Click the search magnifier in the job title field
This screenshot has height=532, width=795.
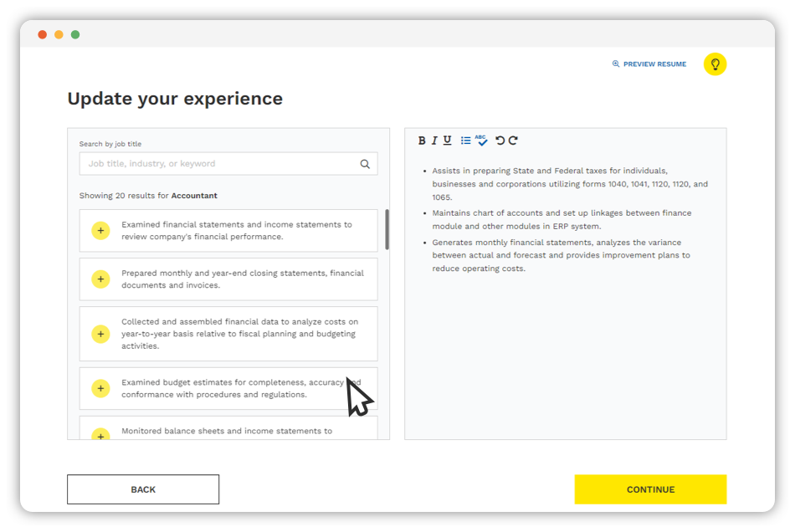[x=365, y=164]
